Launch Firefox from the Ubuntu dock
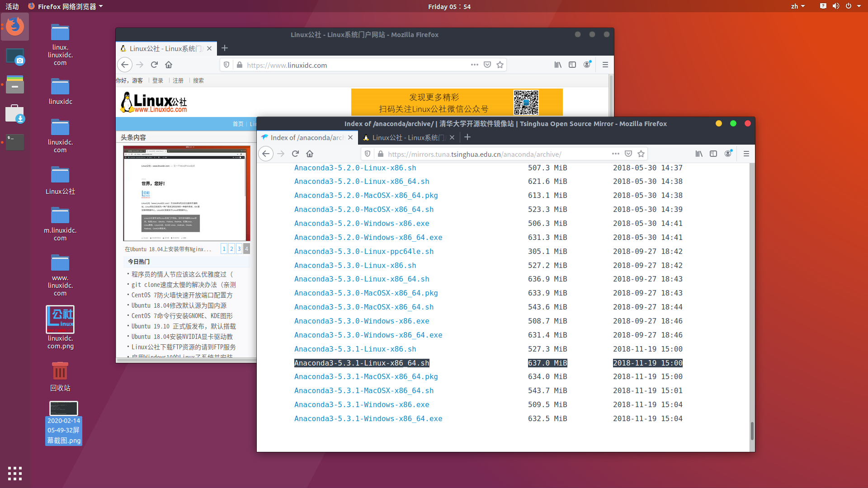The image size is (868, 488). (15, 27)
